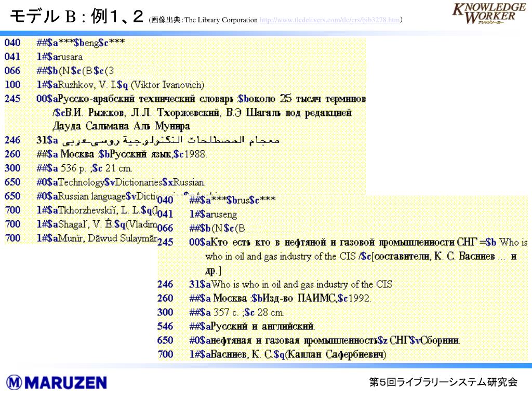Click the 546 field 'Русский и английский.'
The width and height of the screenshot is (532, 399).
[x=252, y=326]
